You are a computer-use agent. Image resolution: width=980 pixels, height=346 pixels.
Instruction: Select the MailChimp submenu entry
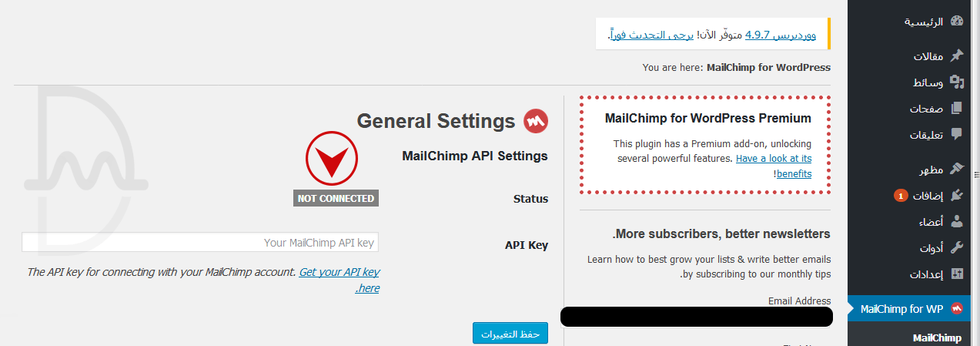tap(937, 338)
